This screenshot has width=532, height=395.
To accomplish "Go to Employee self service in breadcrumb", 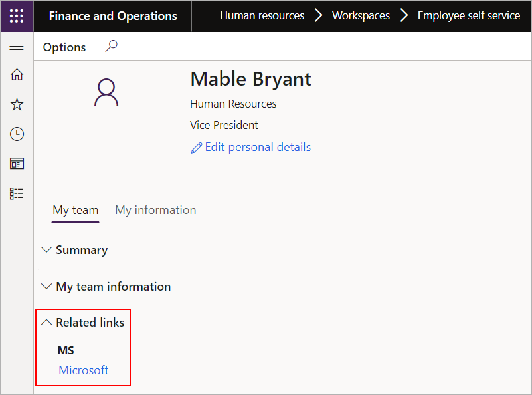I will click(x=468, y=15).
